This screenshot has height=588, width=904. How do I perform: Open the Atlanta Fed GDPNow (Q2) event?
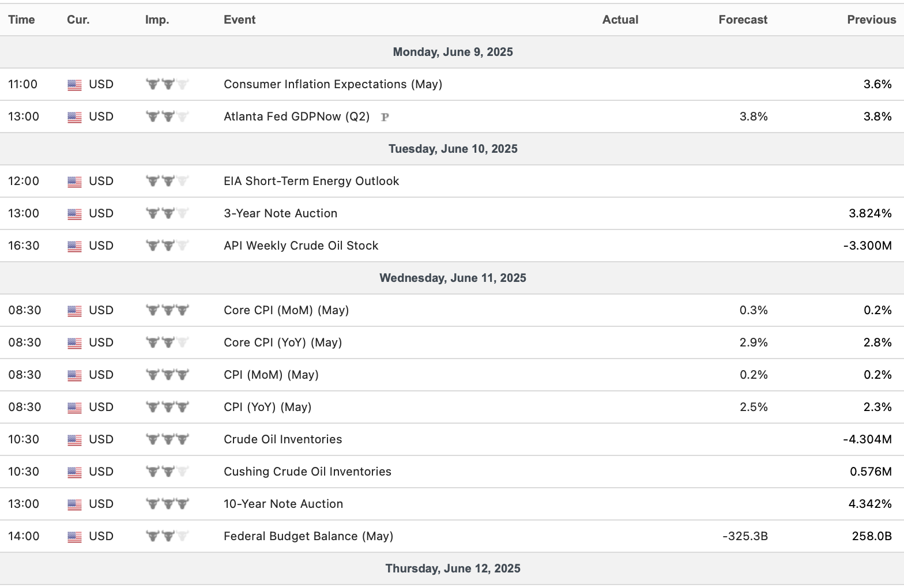coord(296,116)
